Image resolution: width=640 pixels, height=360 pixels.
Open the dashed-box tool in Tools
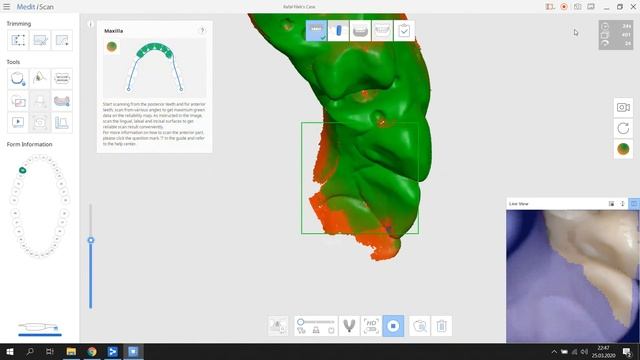[62, 78]
